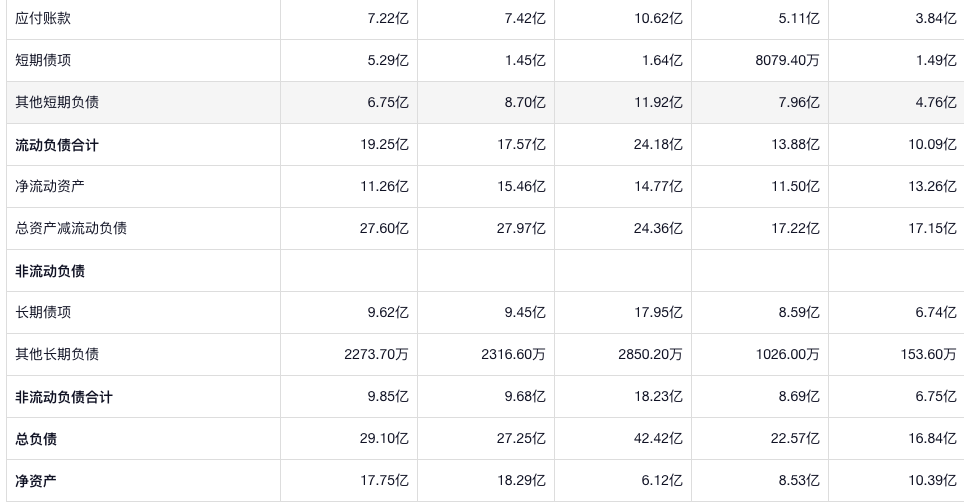This screenshot has width=964, height=502.
Task: Click the 其他短期负债 row label
Action: tap(57, 102)
